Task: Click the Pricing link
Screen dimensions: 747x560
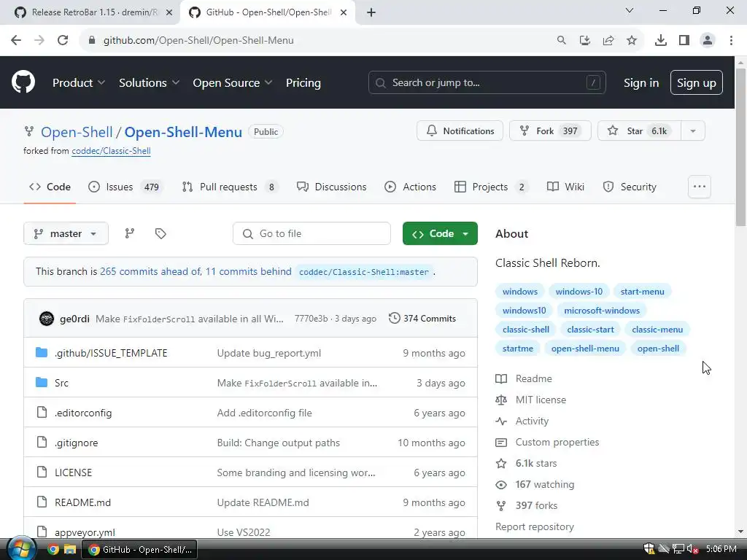Action: [x=303, y=83]
